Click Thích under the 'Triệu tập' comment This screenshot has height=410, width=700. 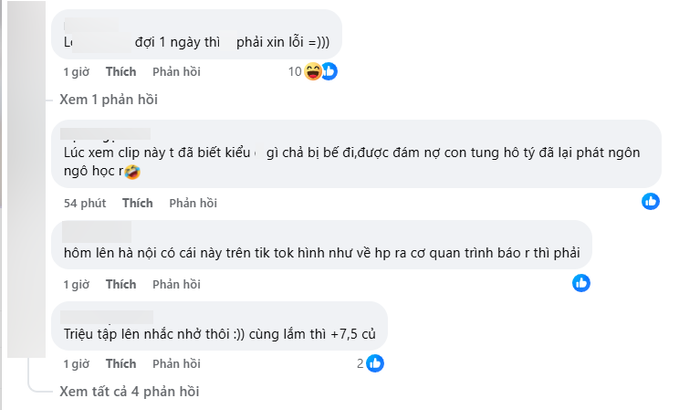coord(121,364)
